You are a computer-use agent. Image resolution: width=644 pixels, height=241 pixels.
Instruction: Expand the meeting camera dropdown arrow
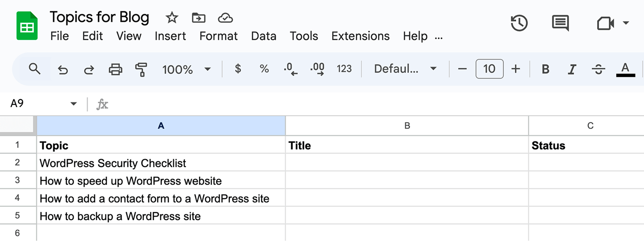click(x=626, y=23)
